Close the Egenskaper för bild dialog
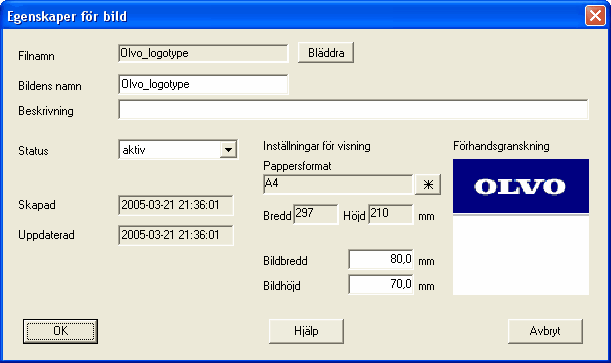The width and height of the screenshot is (611, 363). click(595, 16)
